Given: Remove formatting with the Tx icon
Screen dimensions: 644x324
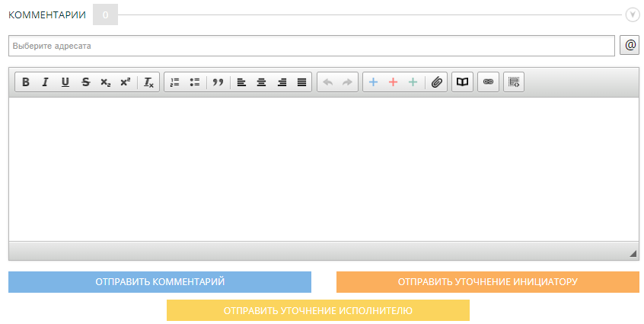Looking at the screenshot, I should [149, 82].
